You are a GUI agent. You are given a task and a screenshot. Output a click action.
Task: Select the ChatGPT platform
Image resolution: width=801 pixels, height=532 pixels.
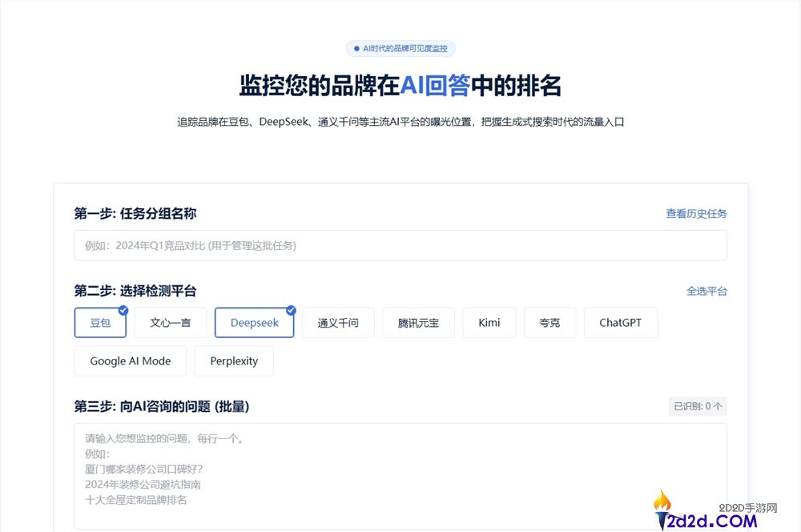621,322
